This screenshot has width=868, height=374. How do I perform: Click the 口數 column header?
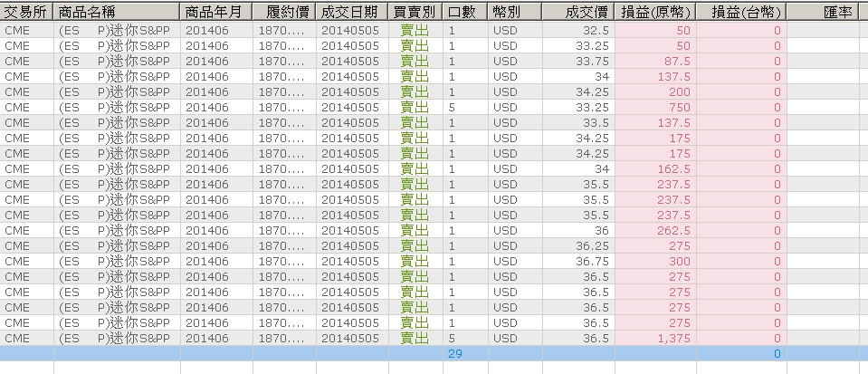pyautogui.click(x=465, y=12)
